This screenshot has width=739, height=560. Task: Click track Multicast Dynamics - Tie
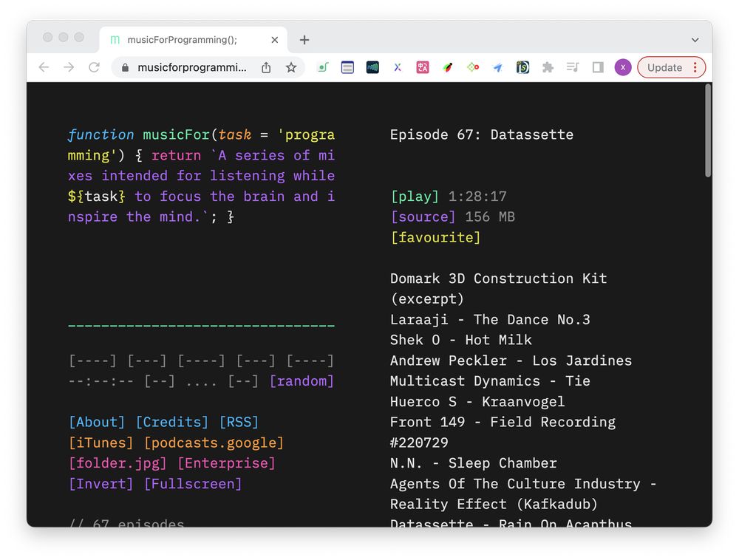point(490,380)
